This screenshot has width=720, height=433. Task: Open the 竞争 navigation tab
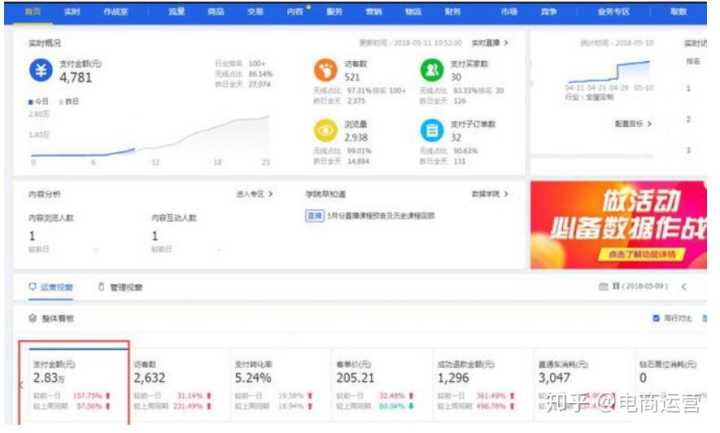tap(548, 12)
